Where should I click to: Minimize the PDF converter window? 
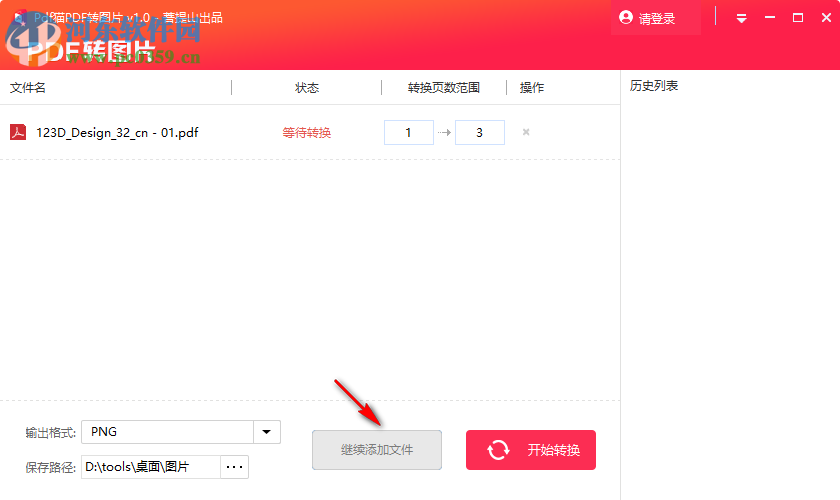(770, 18)
